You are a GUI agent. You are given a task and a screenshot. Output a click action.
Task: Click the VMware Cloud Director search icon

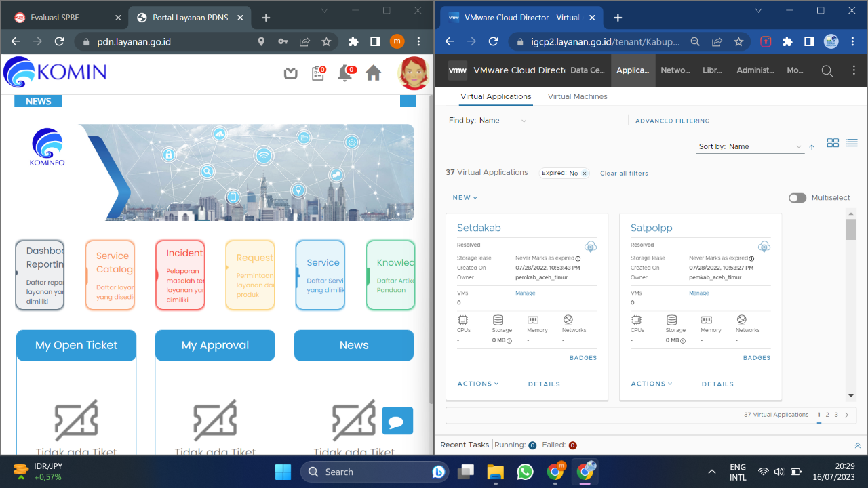tap(827, 70)
